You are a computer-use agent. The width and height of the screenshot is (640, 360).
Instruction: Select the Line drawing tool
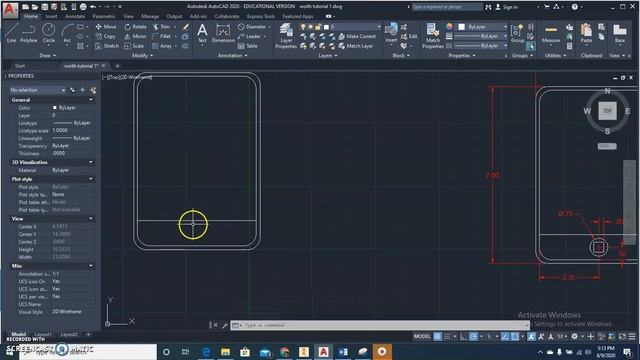[11, 33]
